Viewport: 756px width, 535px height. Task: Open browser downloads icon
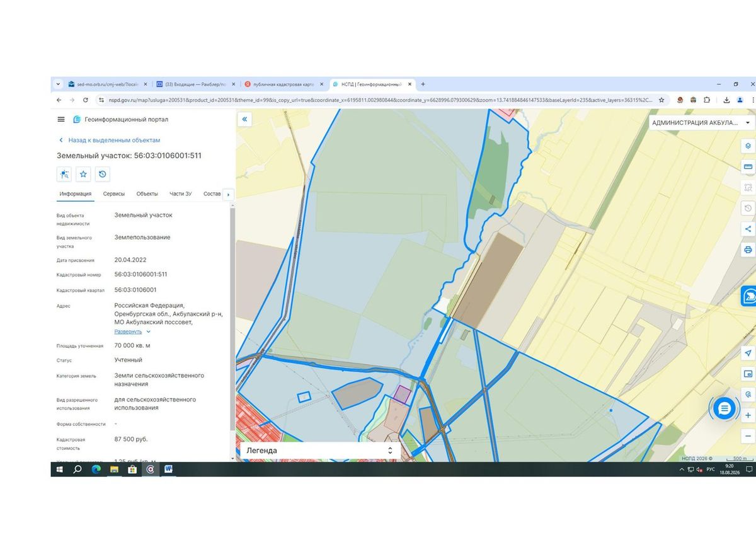tap(726, 100)
